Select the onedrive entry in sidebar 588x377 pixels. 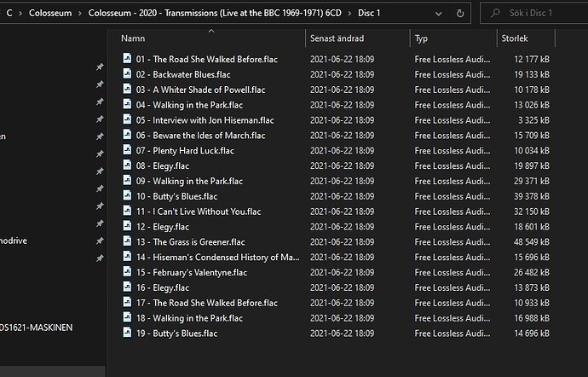[x=14, y=241]
